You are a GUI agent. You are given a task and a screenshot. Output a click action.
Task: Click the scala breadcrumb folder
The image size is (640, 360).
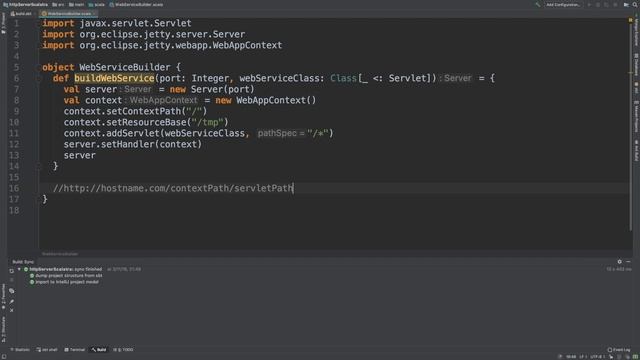click(96, 4)
